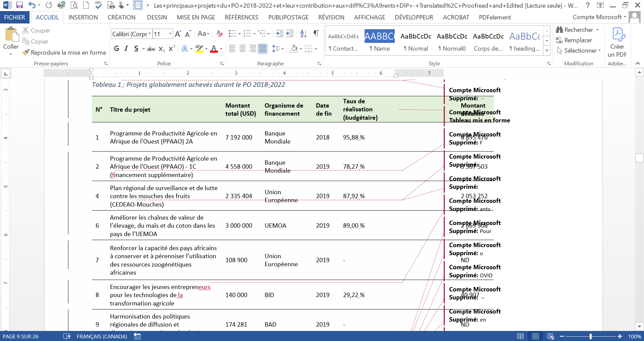Viewport: 644px width, 341px height.
Task: Align text right
Action: (252, 49)
